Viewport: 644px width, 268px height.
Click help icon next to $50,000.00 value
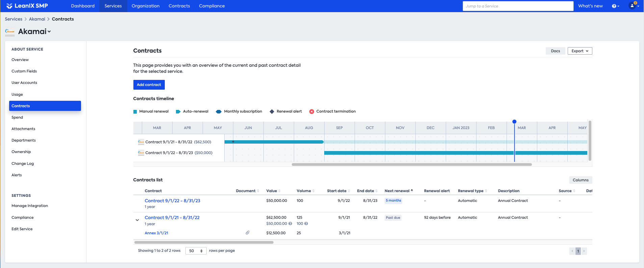pyautogui.click(x=290, y=224)
